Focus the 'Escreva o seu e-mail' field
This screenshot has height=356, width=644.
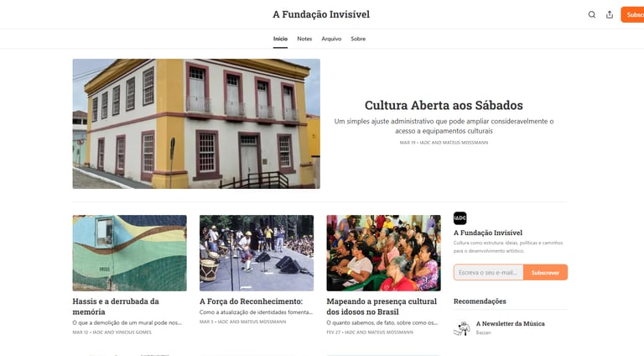click(x=488, y=273)
